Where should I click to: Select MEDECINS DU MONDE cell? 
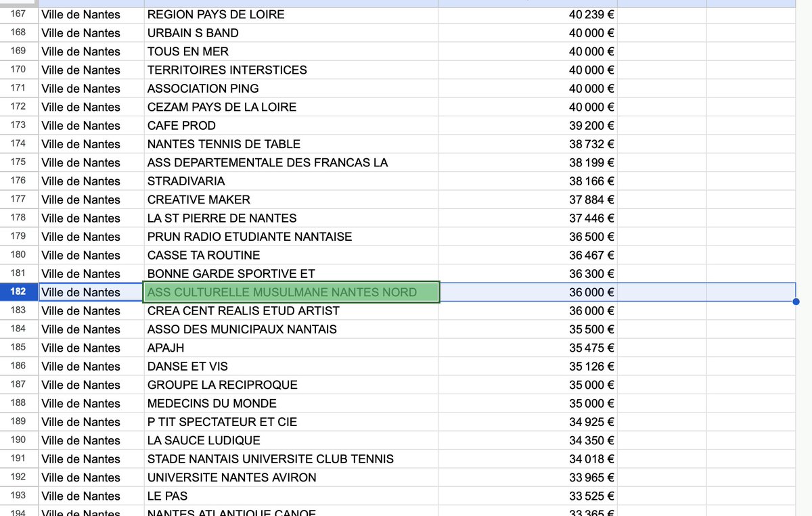point(291,404)
